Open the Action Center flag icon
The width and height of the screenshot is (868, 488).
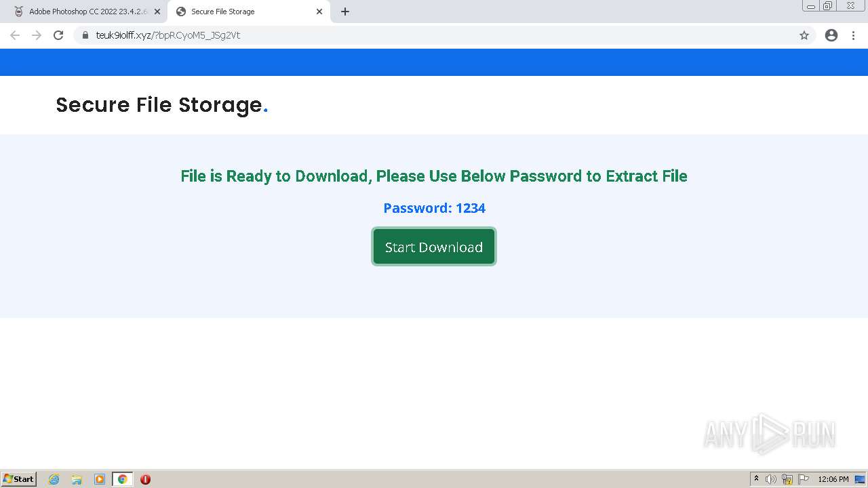pyautogui.click(x=804, y=479)
